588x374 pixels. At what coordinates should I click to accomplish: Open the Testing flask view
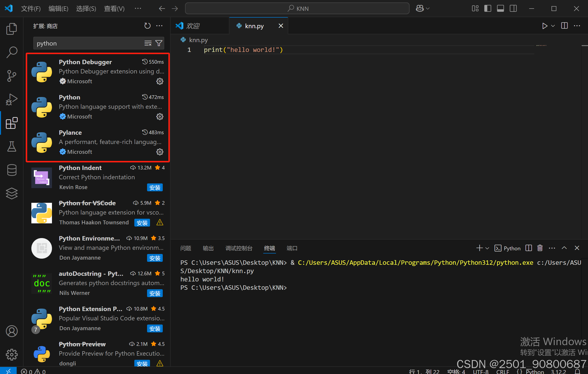coord(12,146)
